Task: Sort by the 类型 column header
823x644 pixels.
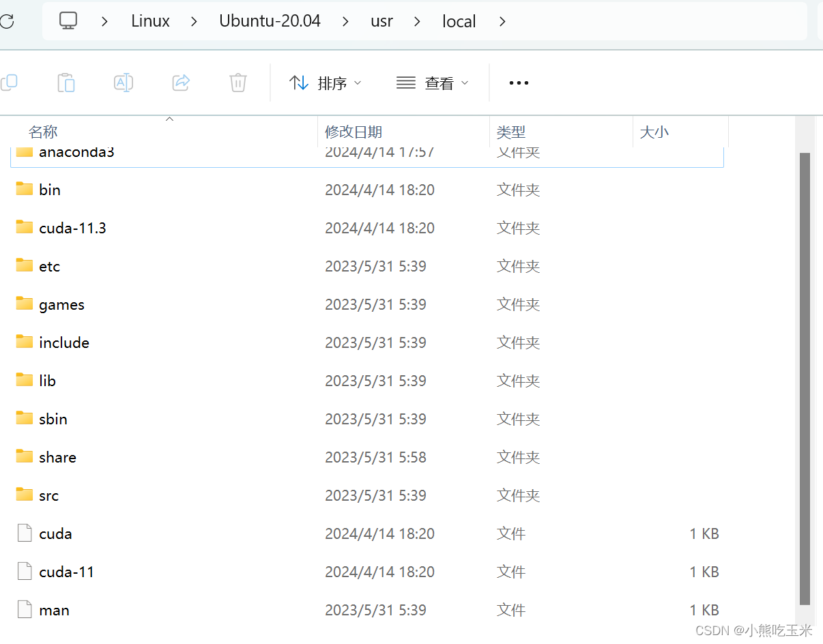Action: click(x=511, y=132)
